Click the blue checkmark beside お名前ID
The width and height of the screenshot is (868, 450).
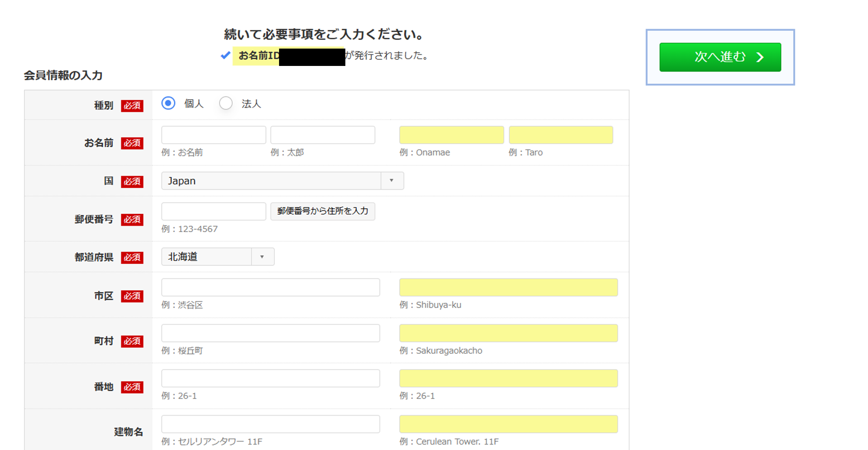225,56
